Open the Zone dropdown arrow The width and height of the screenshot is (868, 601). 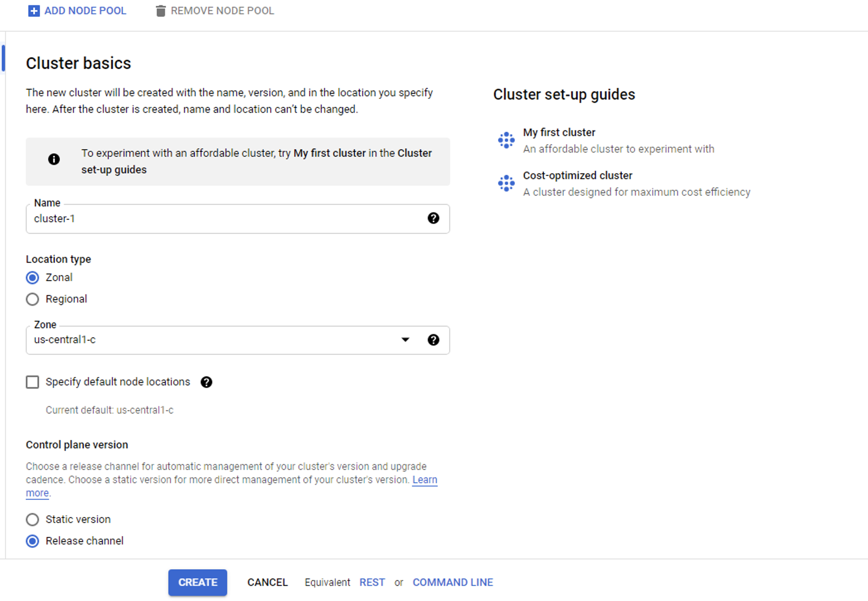point(405,340)
